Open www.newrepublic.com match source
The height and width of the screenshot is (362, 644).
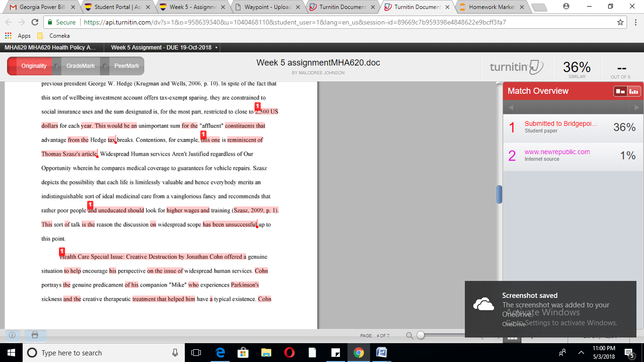click(x=573, y=156)
